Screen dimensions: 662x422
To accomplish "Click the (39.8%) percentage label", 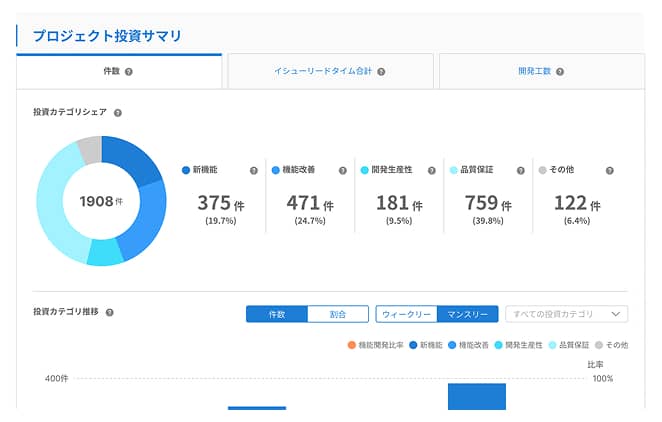I will 488,221.
